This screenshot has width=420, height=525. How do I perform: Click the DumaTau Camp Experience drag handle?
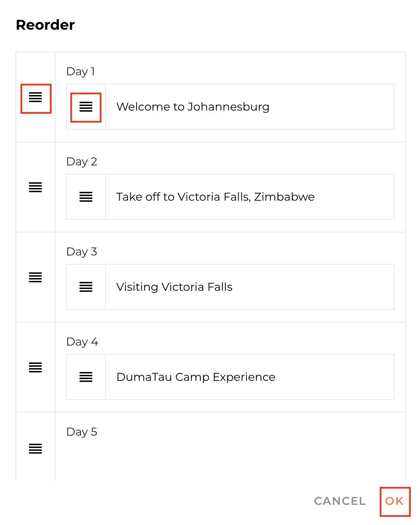[86, 377]
